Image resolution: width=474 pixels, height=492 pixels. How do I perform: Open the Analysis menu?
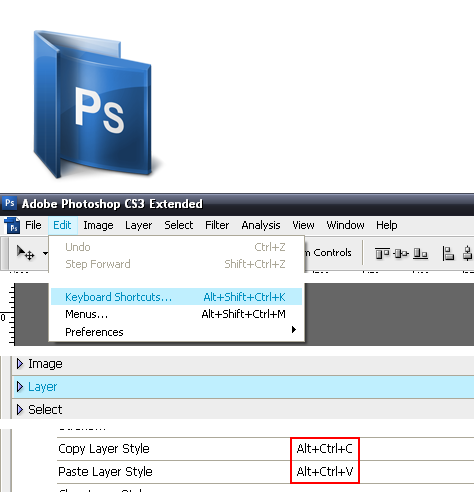(261, 225)
